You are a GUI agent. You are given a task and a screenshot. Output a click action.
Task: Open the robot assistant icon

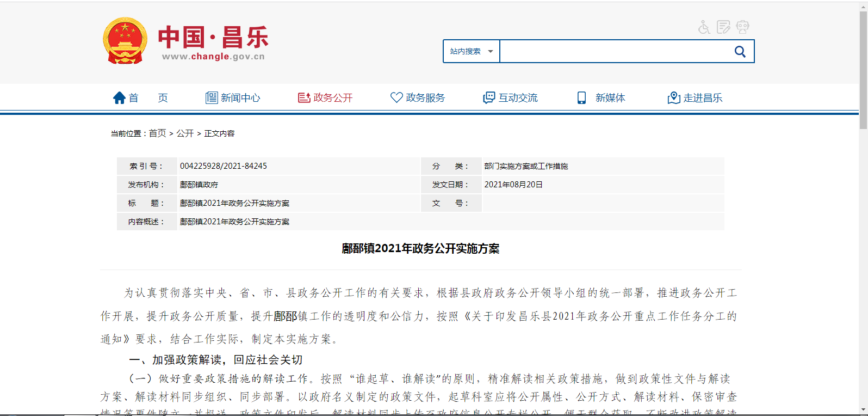[x=742, y=27]
